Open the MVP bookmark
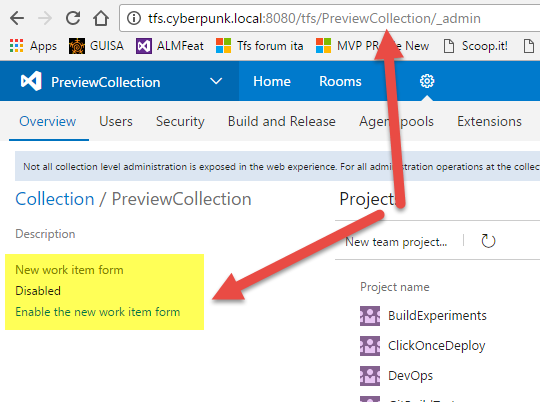 372,46
